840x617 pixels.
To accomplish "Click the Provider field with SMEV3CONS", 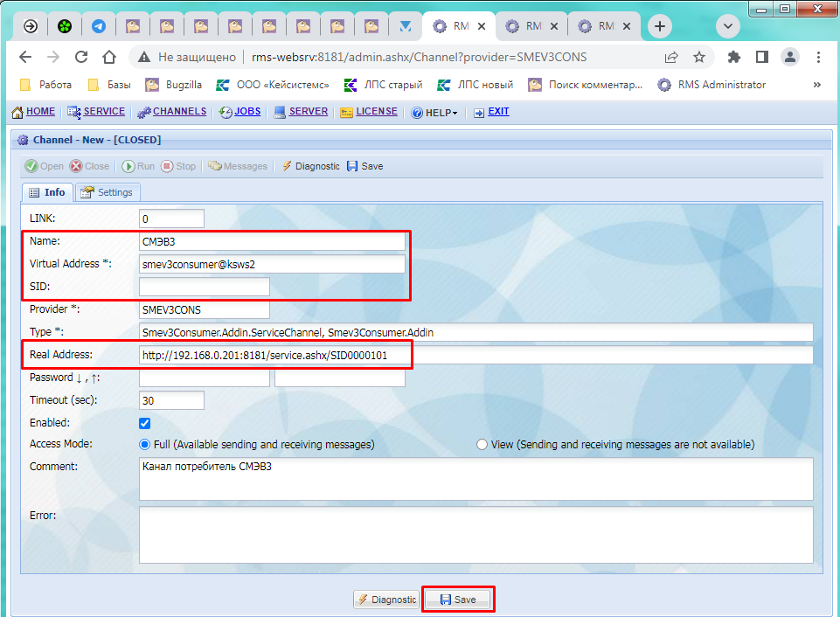I will 205,309.
